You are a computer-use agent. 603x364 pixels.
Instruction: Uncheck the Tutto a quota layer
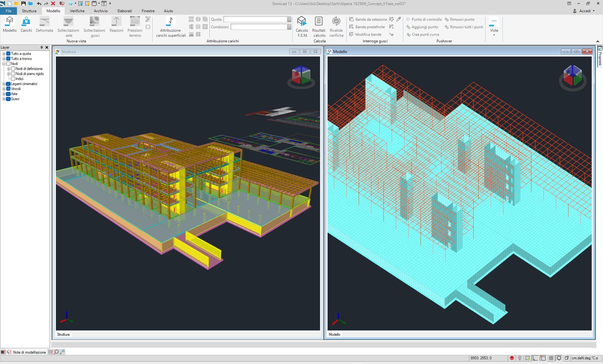point(8,54)
